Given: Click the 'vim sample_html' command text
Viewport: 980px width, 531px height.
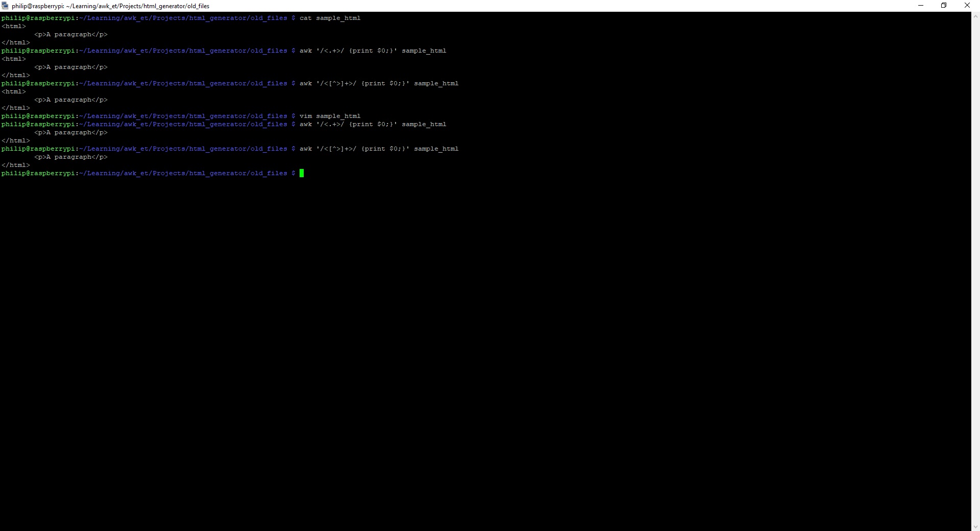Looking at the screenshot, I should (x=330, y=116).
